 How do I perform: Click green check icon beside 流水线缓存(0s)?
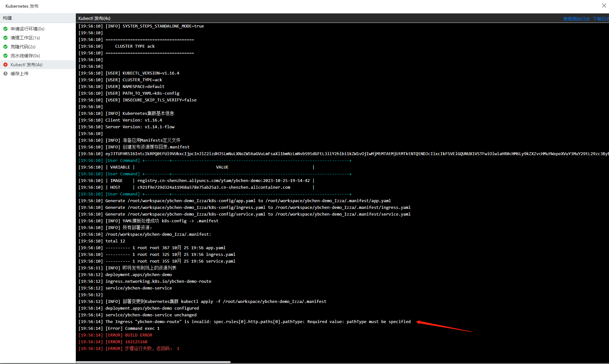[x=5, y=56]
